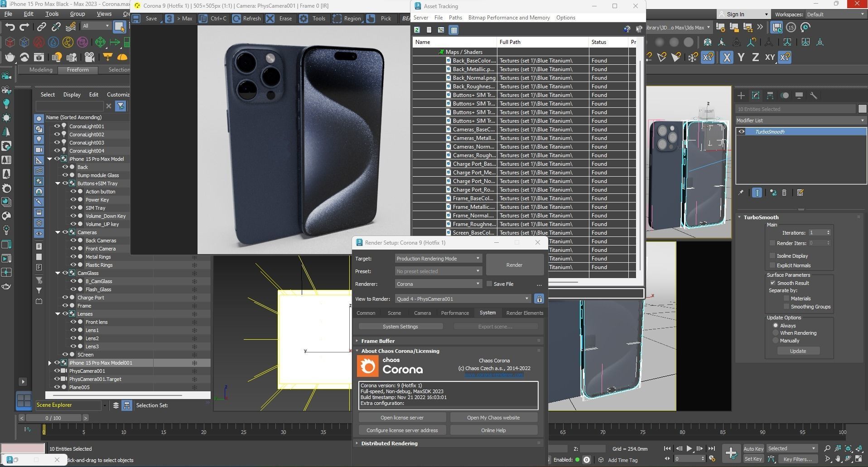Open Bitmap Performance and Memory menu
Viewport: 868px width, 467px height.
pos(509,18)
